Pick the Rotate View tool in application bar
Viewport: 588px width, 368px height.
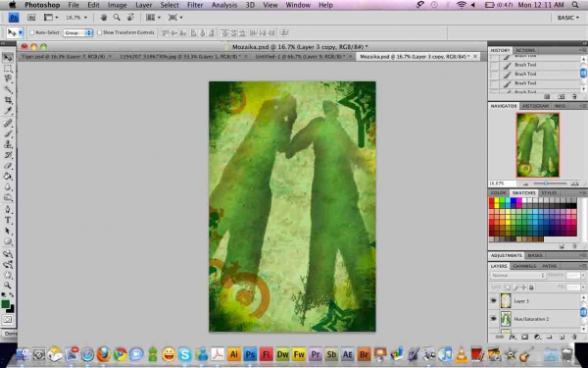131,18
